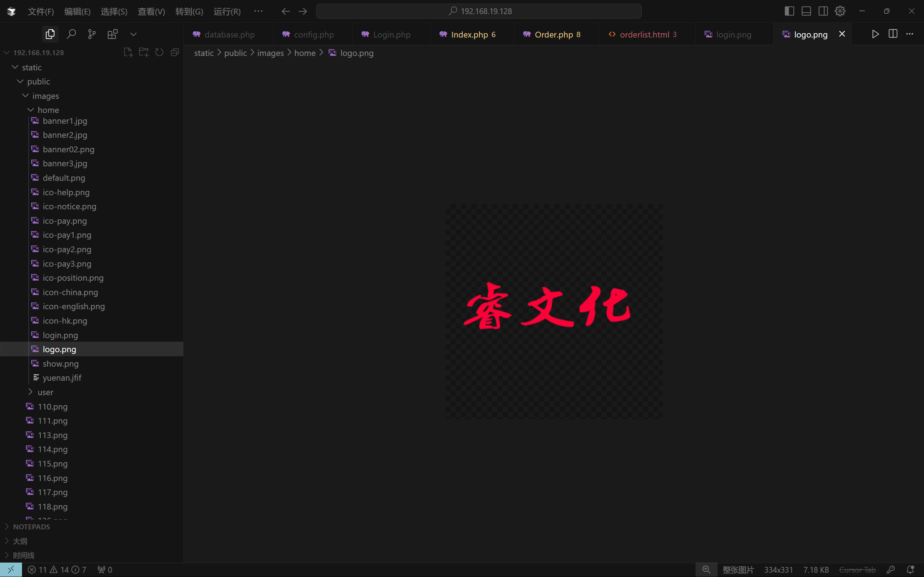Toggle the primary sidebar layout button
Viewport: 924px width, 577px height.
(789, 11)
